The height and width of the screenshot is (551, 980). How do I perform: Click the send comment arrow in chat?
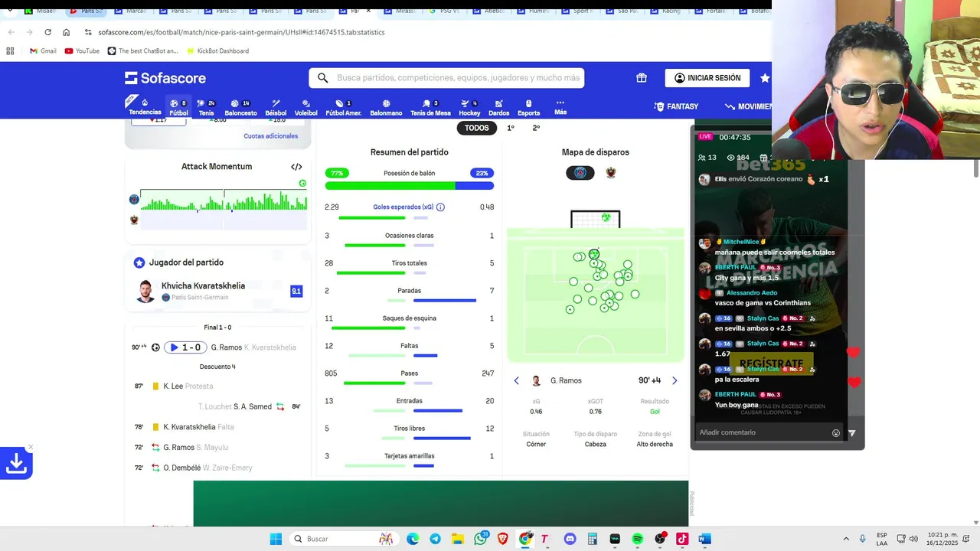851,433
